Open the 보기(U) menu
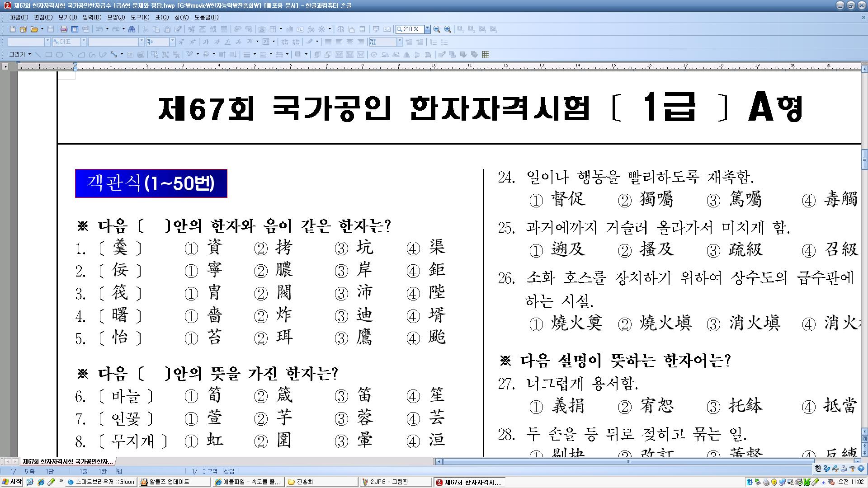Viewport: 868px width, 488px height. click(x=67, y=17)
